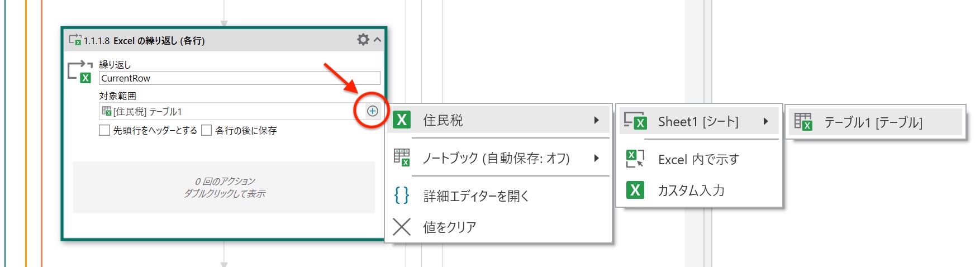The height and width of the screenshot is (267, 980).
Task: Click the sheet icon beside Sheet1
Action: (x=635, y=121)
